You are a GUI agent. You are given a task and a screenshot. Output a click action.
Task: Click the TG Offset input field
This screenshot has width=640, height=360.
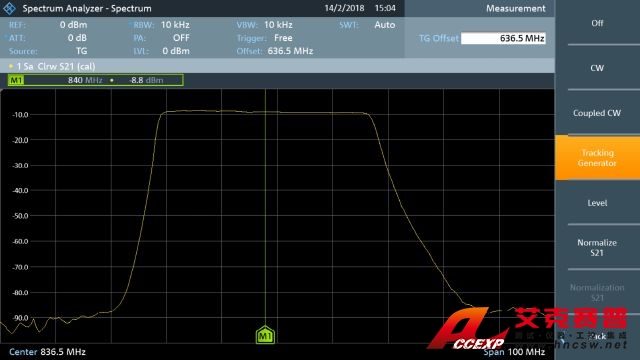pos(503,38)
